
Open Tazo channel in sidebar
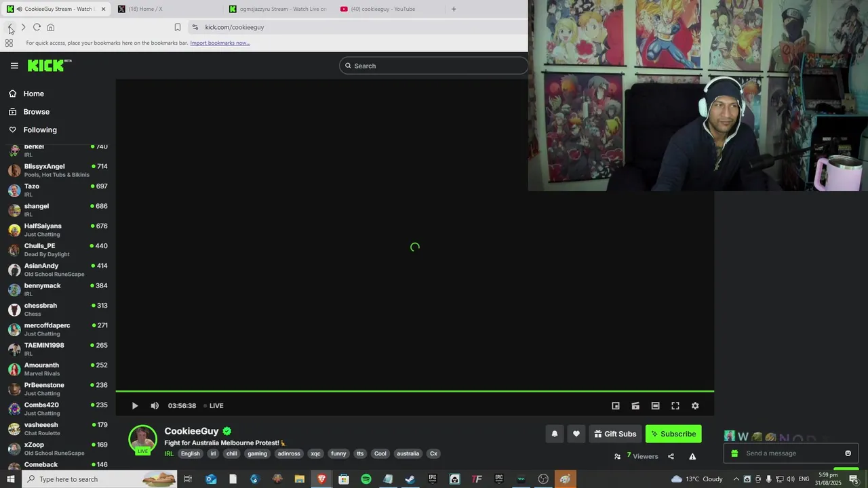pos(58,190)
